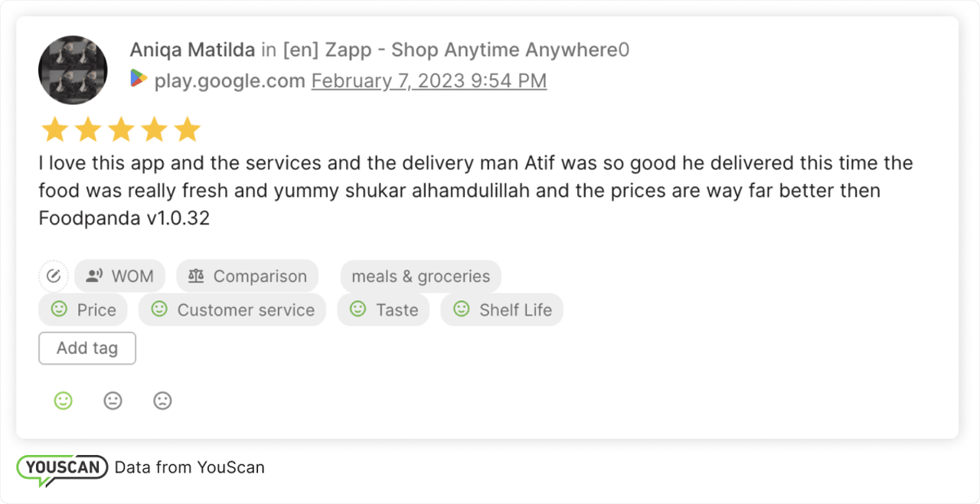Viewport: 980px width, 504px height.
Task: Select the negative sentiment frown
Action: click(162, 401)
